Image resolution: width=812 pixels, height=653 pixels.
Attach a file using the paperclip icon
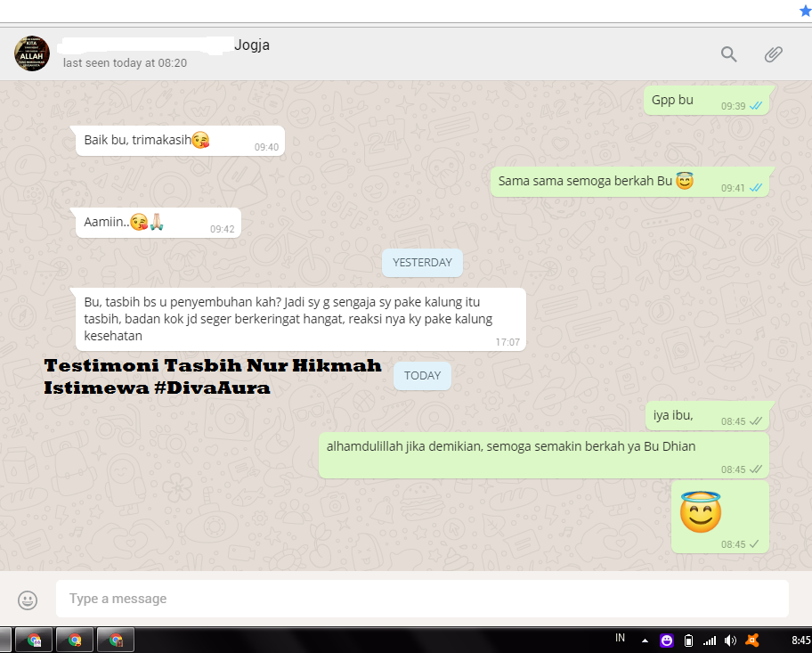tap(773, 54)
